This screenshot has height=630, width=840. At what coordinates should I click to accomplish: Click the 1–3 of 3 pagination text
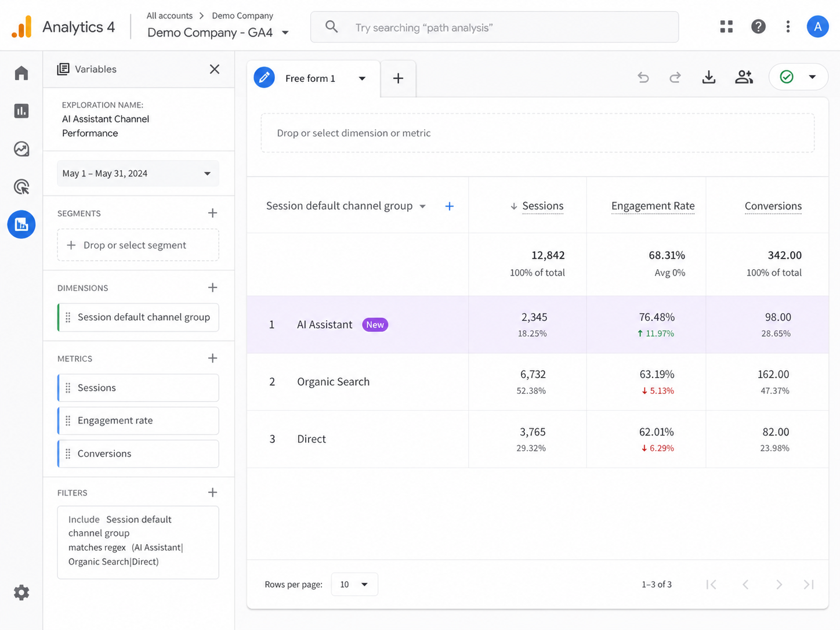[x=657, y=584]
